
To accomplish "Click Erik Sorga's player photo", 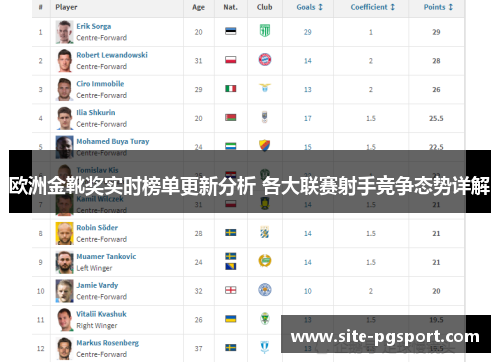I will pyautogui.click(x=64, y=32).
